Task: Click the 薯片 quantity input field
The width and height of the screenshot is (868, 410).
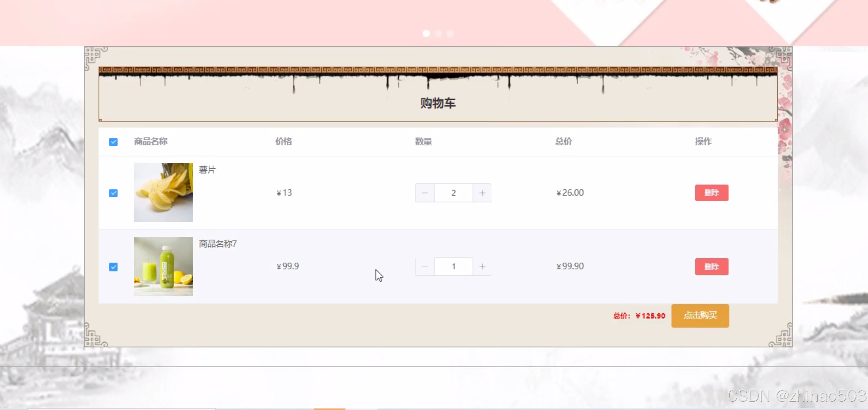Action: (453, 193)
